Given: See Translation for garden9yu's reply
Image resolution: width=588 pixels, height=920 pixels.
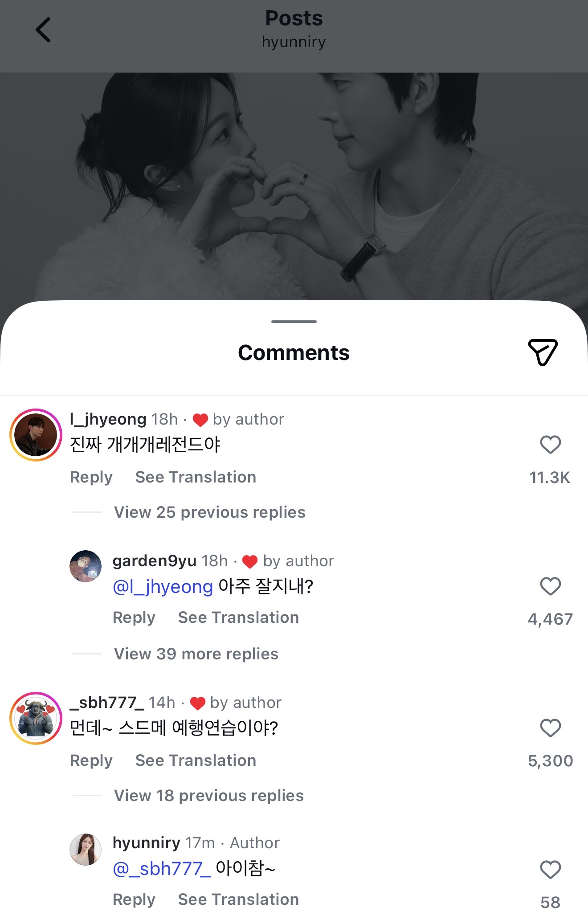Looking at the screenshot, I should click(x=238, y=617).
